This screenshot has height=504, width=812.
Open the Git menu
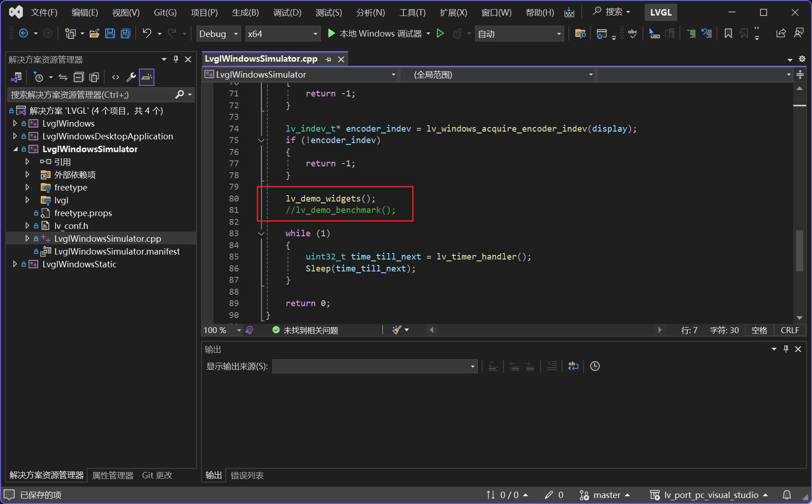pos(165,12)
